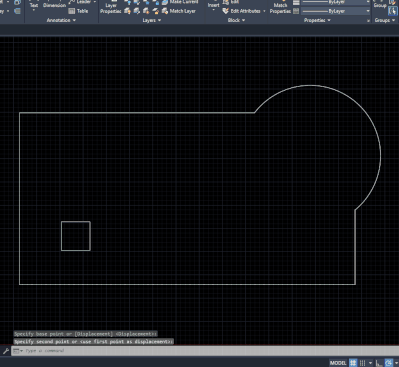The image size is (399, 367).
Task: Click the Group button
Action: coord(380,4)
